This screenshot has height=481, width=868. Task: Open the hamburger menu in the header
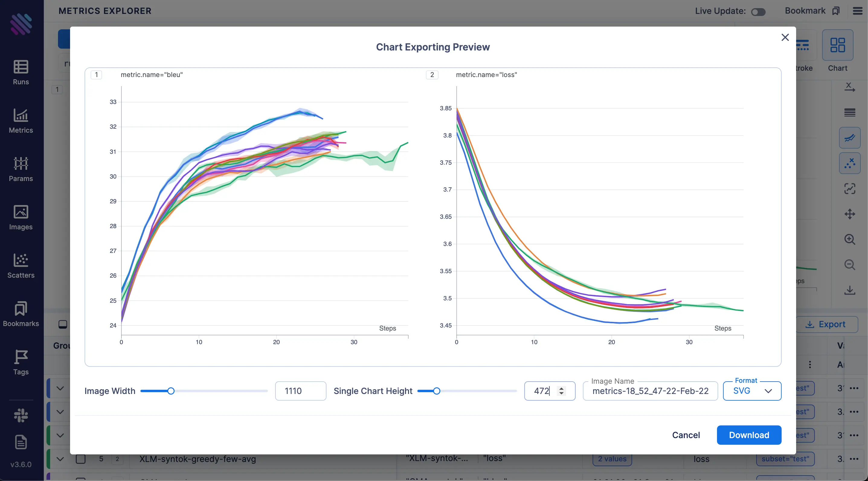pyautogui.click(x=857, y=11)
